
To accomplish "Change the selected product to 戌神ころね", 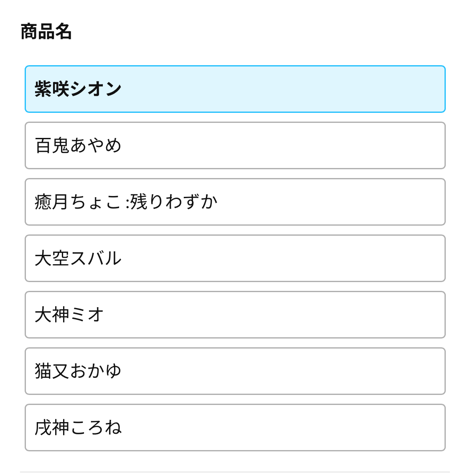I will point(235,428).
